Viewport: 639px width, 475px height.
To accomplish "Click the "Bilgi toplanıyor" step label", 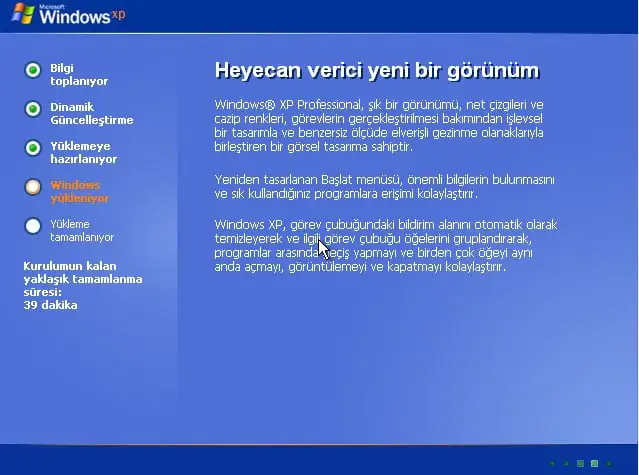I will [x=79, y=75].
